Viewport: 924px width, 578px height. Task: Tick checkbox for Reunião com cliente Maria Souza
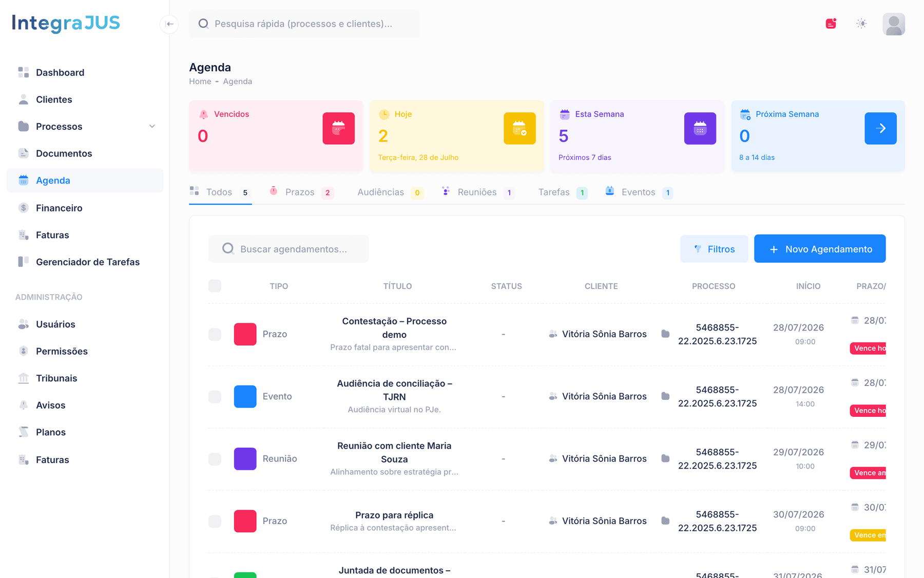[x=215, y=459]
